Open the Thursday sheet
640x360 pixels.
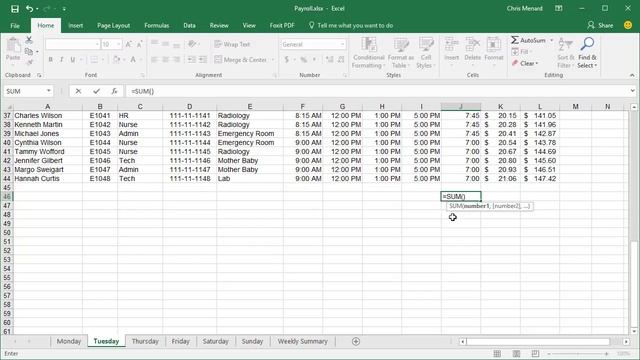(x=145, y=341)
